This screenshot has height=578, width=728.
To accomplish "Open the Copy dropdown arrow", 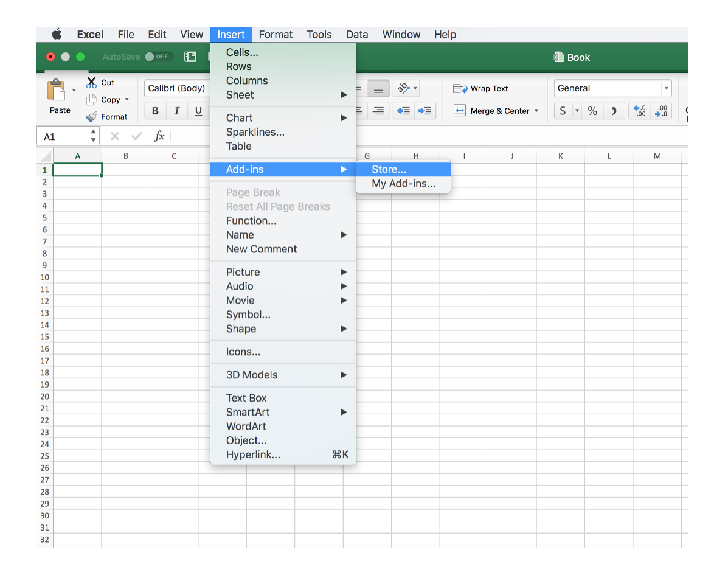I will pos(127,99).
